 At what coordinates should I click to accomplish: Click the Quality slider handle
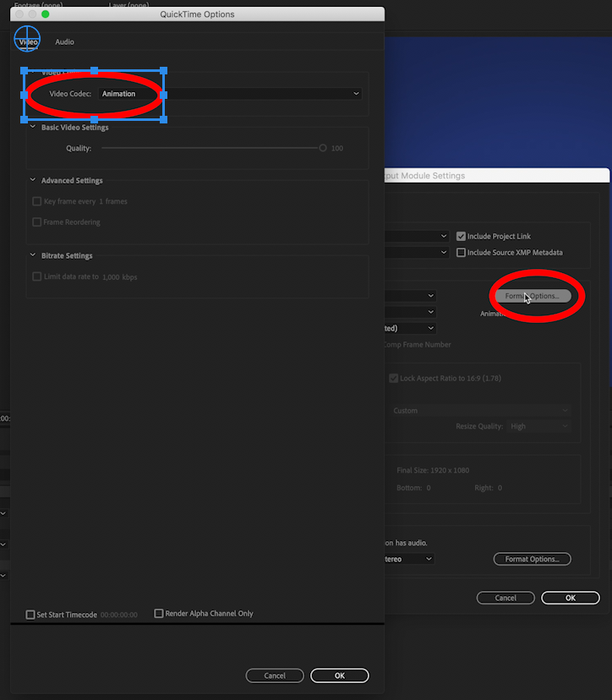point(323,148)
